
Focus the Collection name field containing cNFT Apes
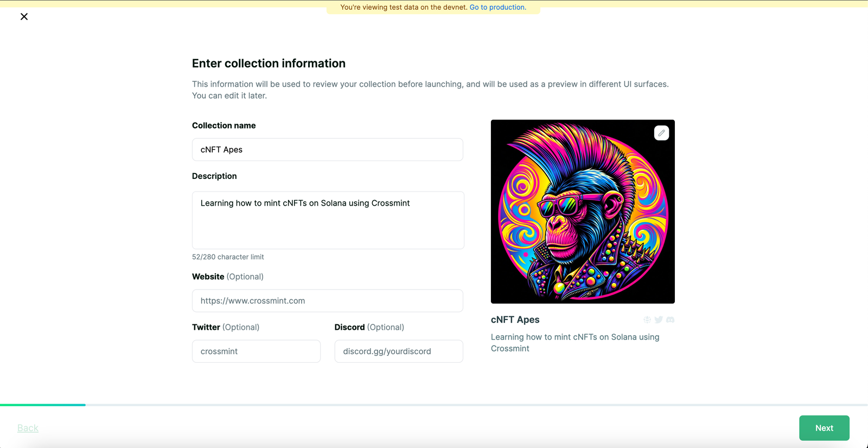coord(327,150)
